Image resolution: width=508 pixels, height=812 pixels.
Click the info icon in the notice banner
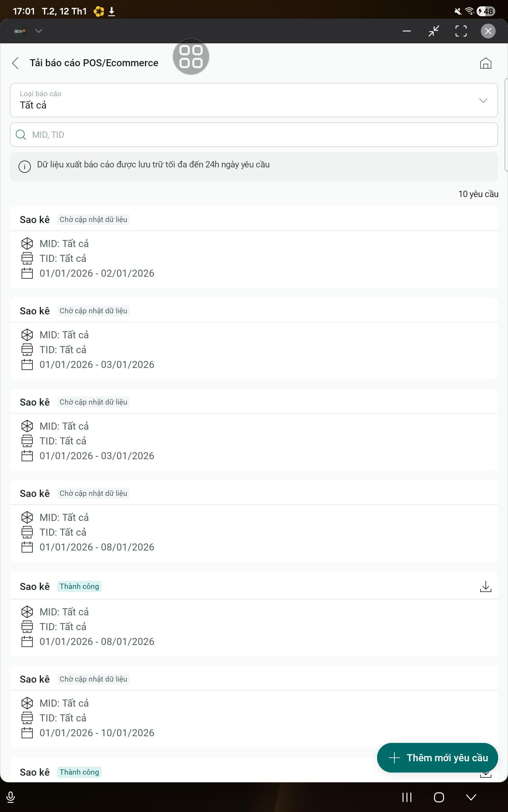click(25, 166)
